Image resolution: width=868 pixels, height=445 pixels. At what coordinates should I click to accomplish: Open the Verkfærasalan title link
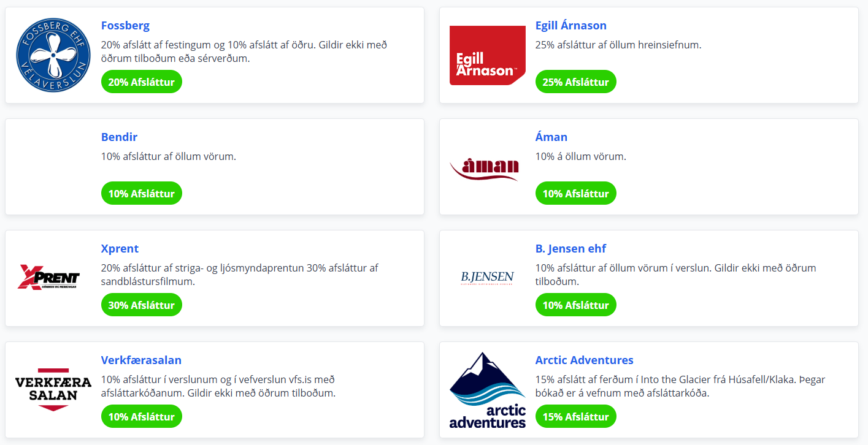141,360
